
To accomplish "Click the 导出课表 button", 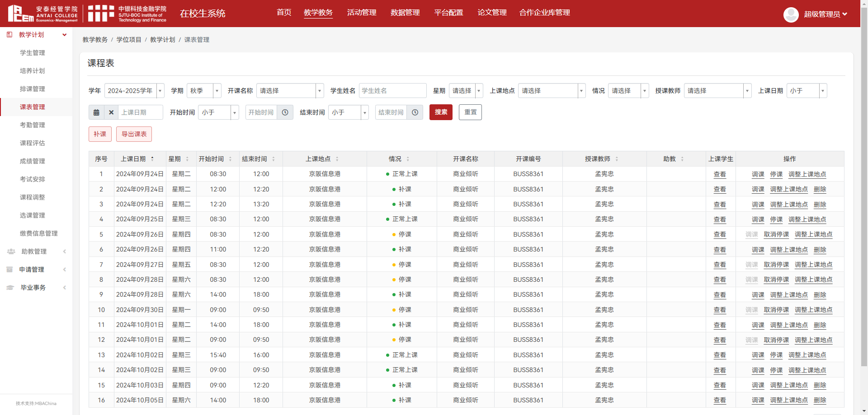I will click(x=134, y=134).
